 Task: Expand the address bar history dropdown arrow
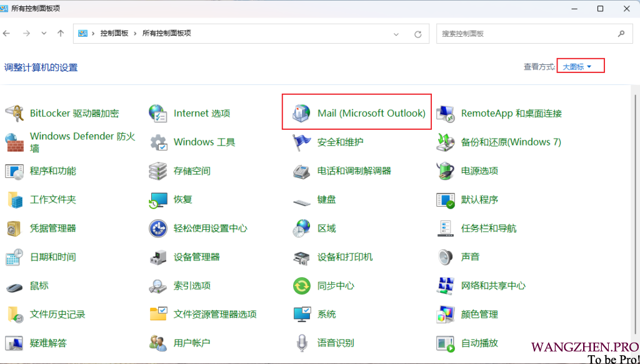tap(396, 34)
